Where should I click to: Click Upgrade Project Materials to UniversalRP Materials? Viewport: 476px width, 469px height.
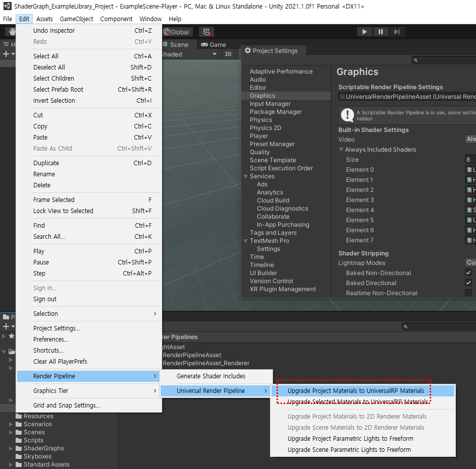363,391
